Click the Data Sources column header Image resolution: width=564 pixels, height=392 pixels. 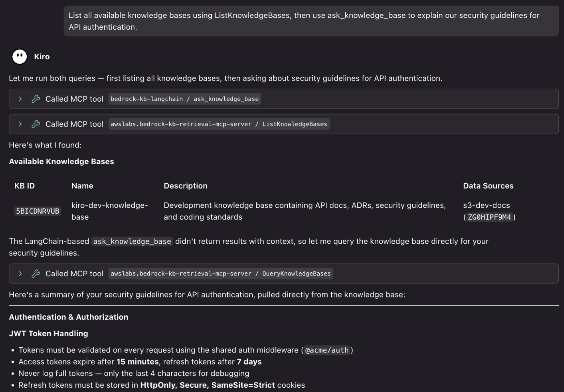tap(488, 186)
